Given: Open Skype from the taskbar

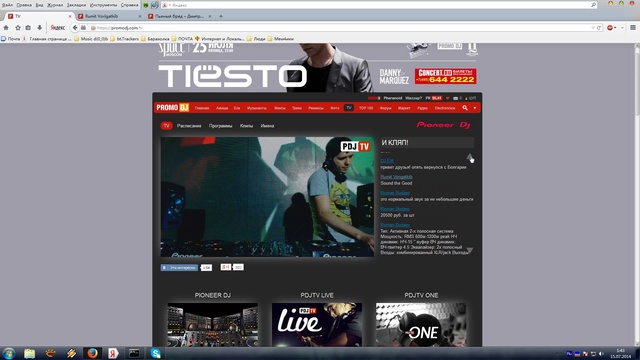Looking at the screenshot, I should pyautogui.click(x=156, y=353).
